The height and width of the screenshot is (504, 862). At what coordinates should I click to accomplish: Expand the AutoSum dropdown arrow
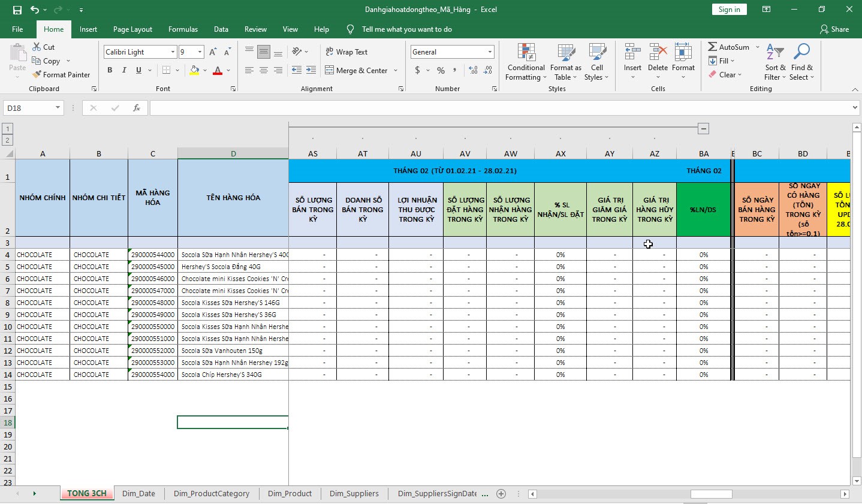(x=758, y=47)
